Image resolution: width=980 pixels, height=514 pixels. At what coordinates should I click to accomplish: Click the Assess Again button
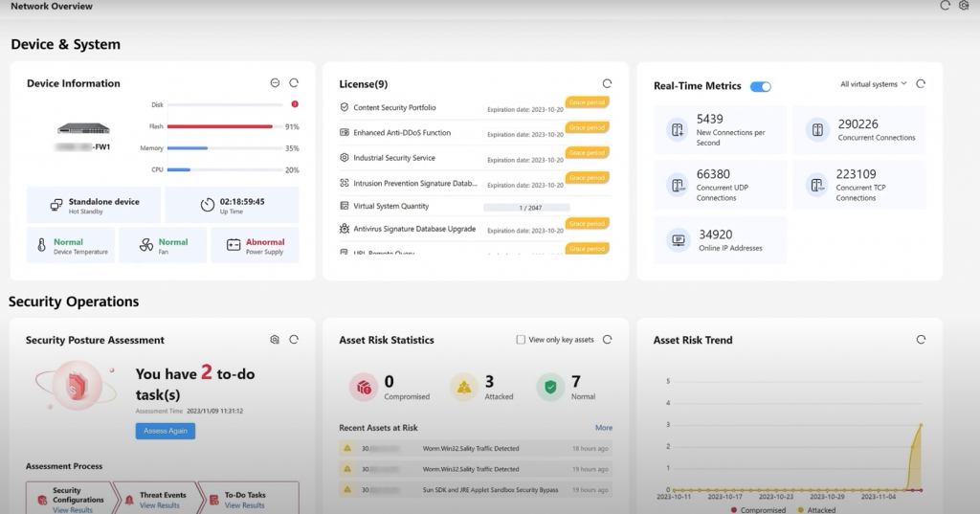[x=165, y=431]
